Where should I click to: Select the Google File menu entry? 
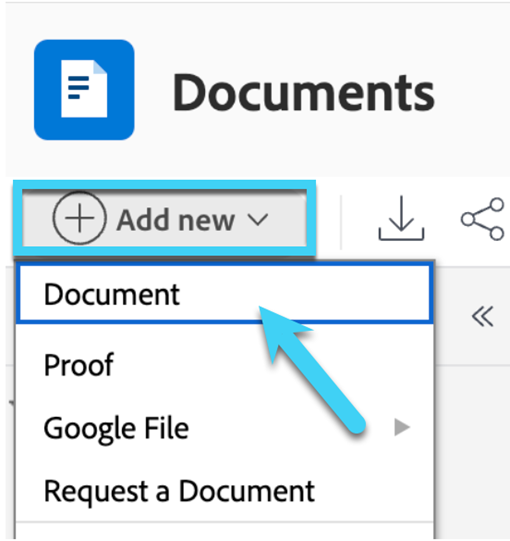[x=117, y=428]
